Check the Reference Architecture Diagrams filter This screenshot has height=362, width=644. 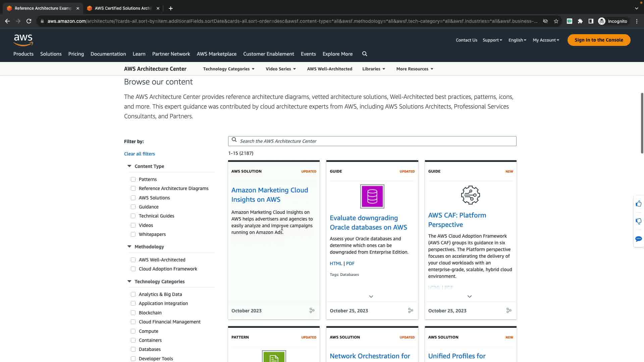point(133,188)
